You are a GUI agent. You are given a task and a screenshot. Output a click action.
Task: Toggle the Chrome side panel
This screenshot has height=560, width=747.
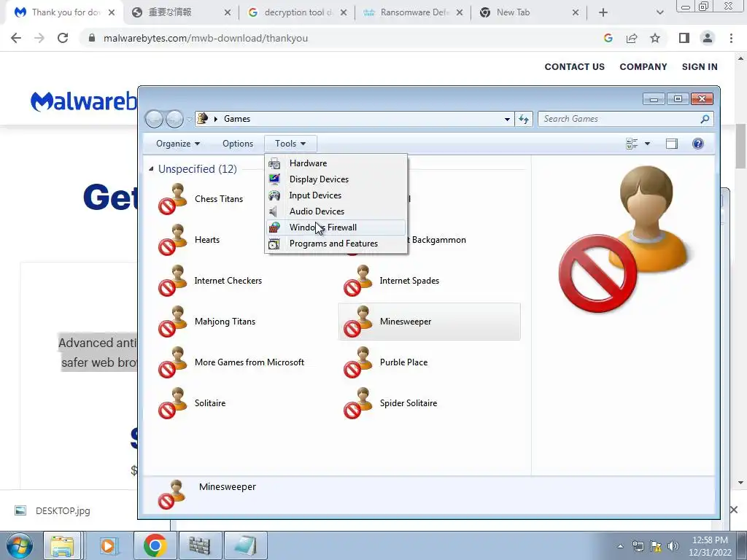point(684,38)
